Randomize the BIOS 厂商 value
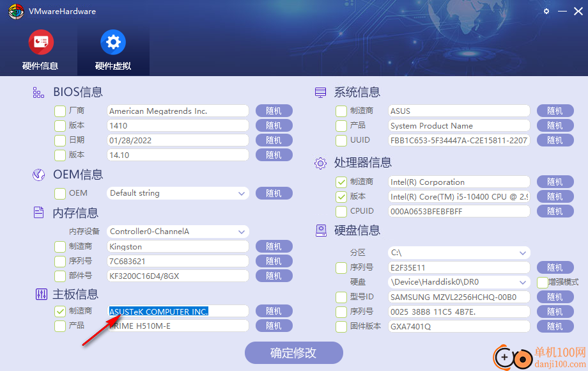 [274, 111]
